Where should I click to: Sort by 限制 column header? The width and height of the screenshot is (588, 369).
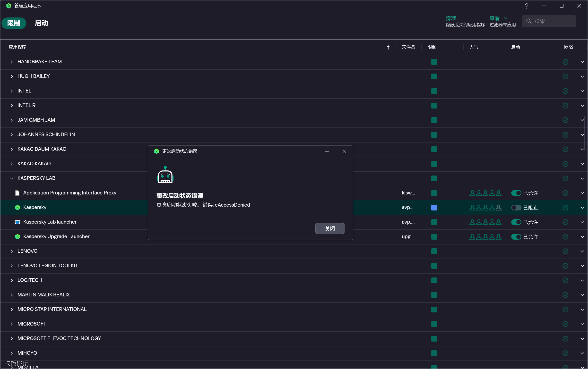(x=432, y=47)
